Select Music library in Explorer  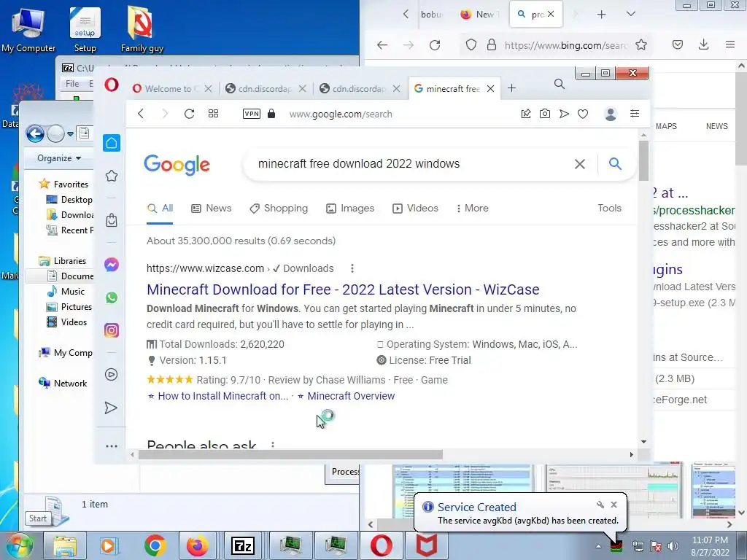click(66, 292)
